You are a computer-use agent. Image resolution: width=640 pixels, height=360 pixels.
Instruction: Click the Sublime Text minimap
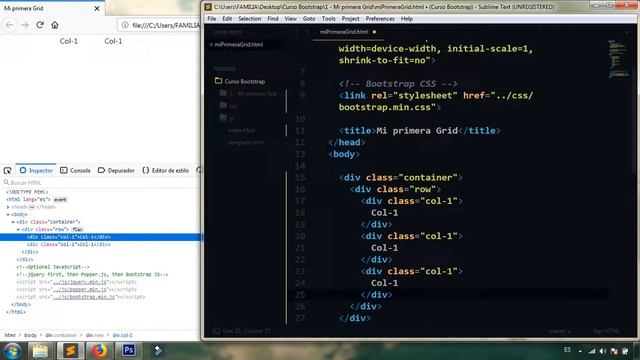[x=619, y=59]
